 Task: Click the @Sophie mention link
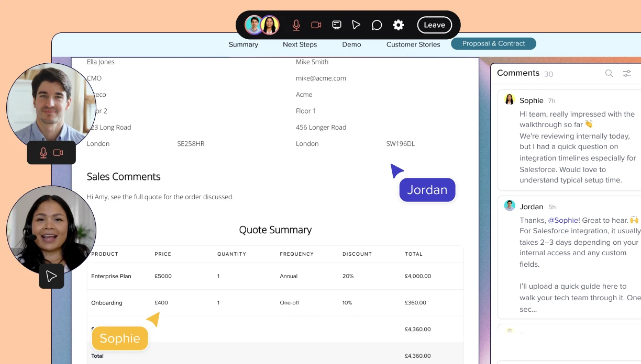click(x=563, y=220)
